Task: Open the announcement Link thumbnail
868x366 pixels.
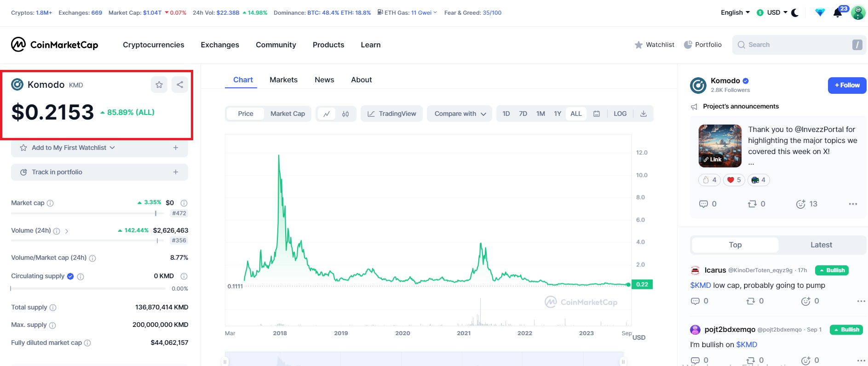Action: 720,146
